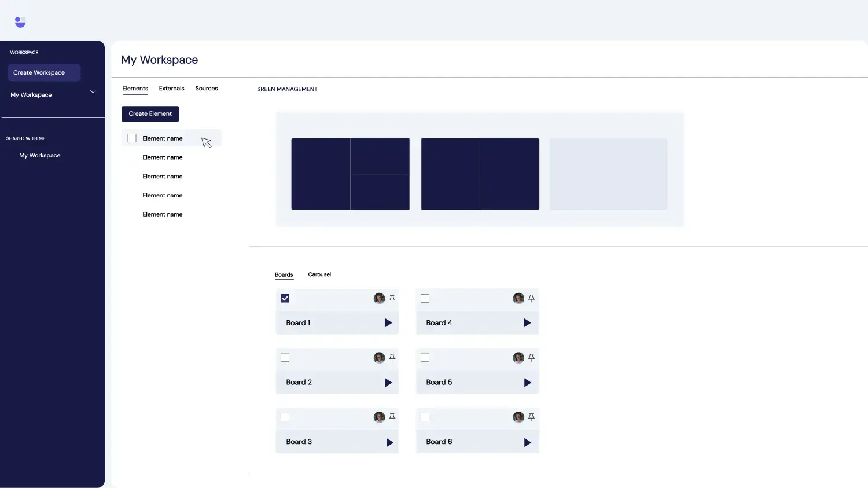868x488 pixels.
Task: Click the app logo in the top corner
Action: pyautogui.click(x=20, y=21)
